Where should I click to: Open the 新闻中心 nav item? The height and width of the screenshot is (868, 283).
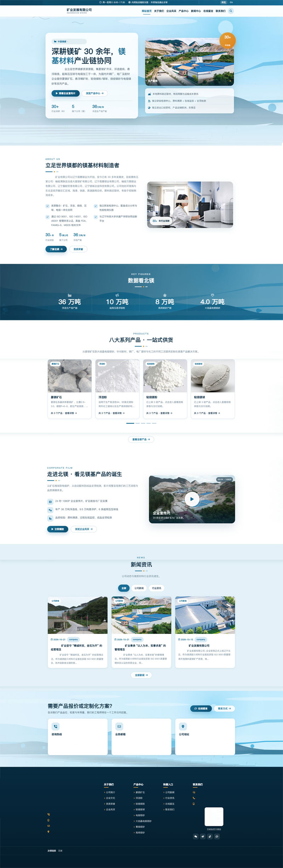click(x=196, y=11)
